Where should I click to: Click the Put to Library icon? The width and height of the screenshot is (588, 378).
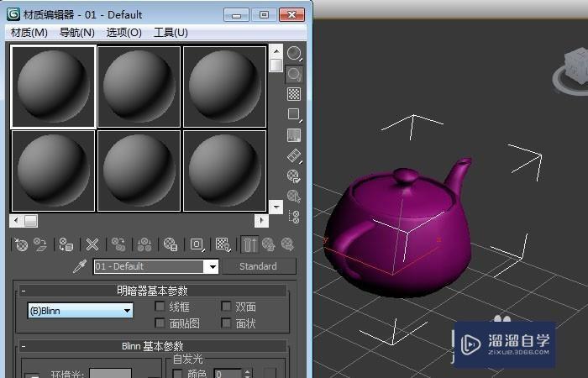[x=171, y=244]
